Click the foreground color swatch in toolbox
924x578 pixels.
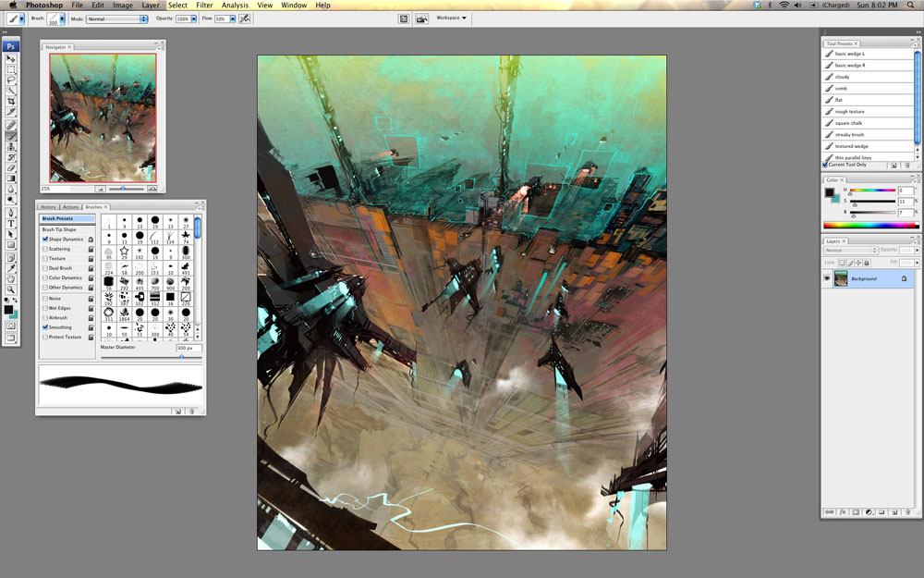coord(8,310)
